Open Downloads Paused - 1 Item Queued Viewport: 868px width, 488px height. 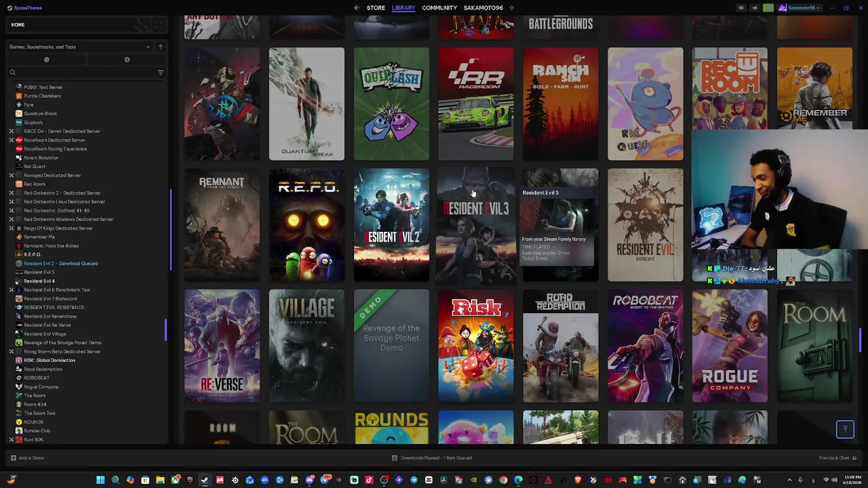pos(432,457)
